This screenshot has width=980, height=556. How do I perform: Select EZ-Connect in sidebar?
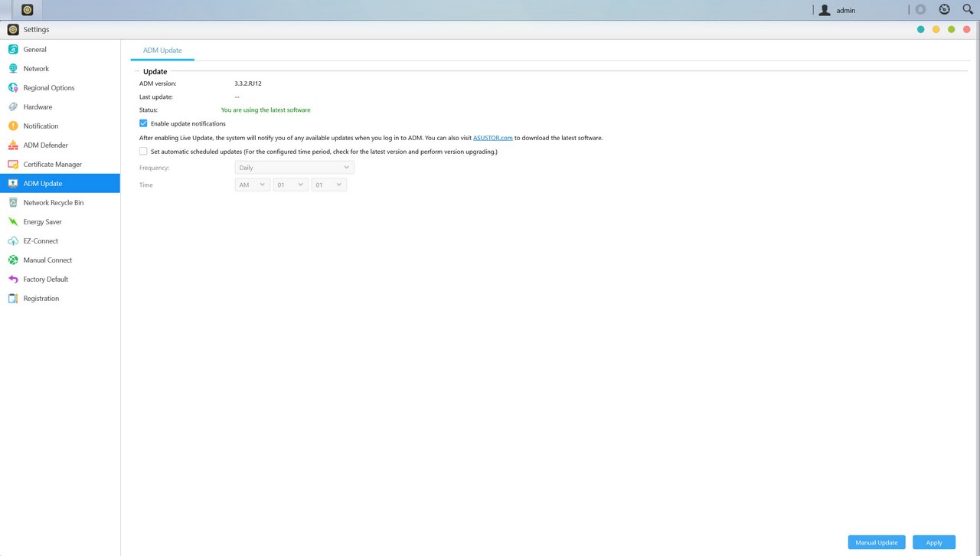click(60, 240)
